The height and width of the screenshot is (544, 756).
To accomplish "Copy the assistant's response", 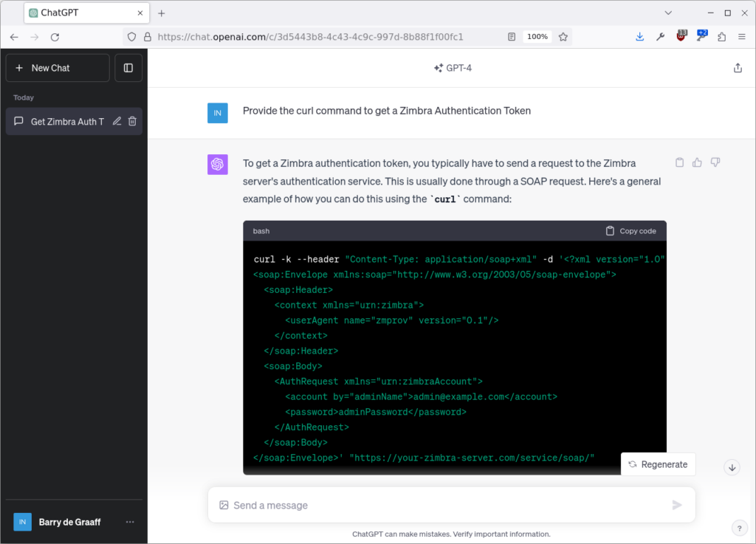I will pos(679,162).
